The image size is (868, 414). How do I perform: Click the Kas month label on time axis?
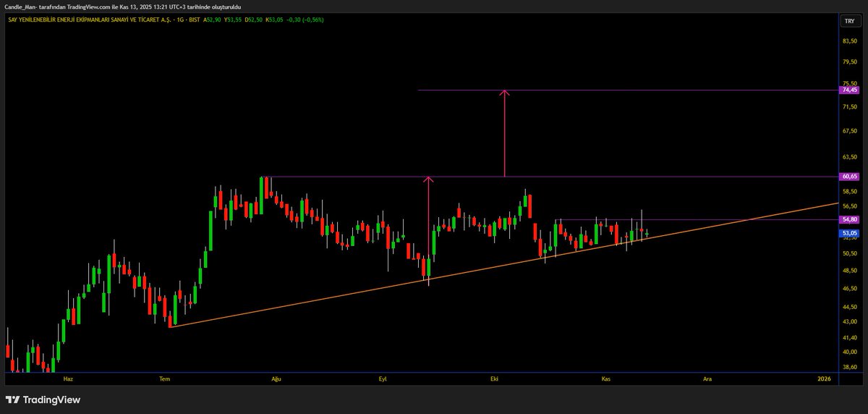[606, 379]
